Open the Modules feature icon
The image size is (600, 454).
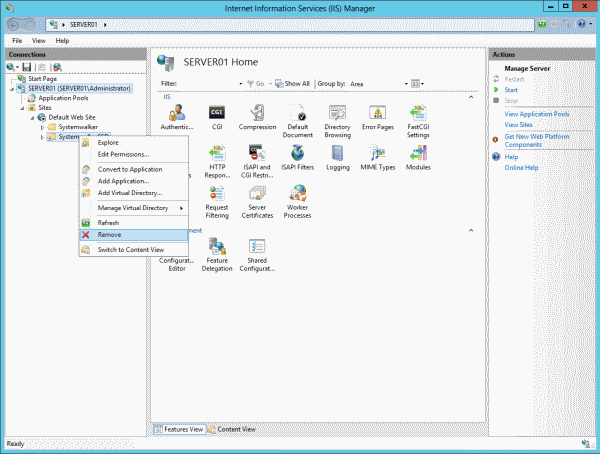coord(418,158)
